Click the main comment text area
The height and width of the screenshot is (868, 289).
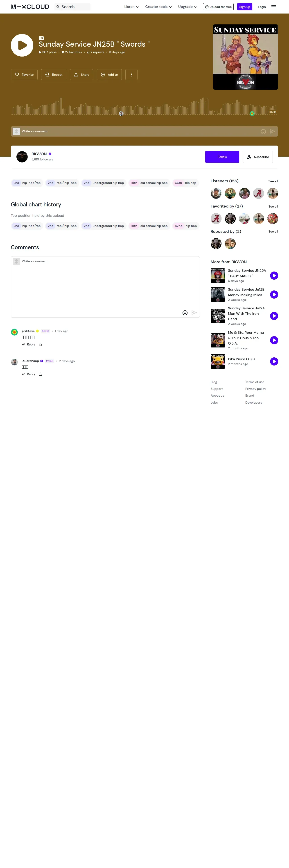[105, 287]
